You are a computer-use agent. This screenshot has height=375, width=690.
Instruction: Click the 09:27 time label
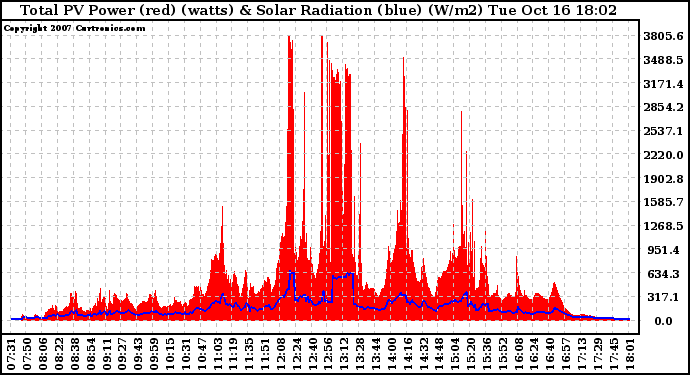(121, 354)
